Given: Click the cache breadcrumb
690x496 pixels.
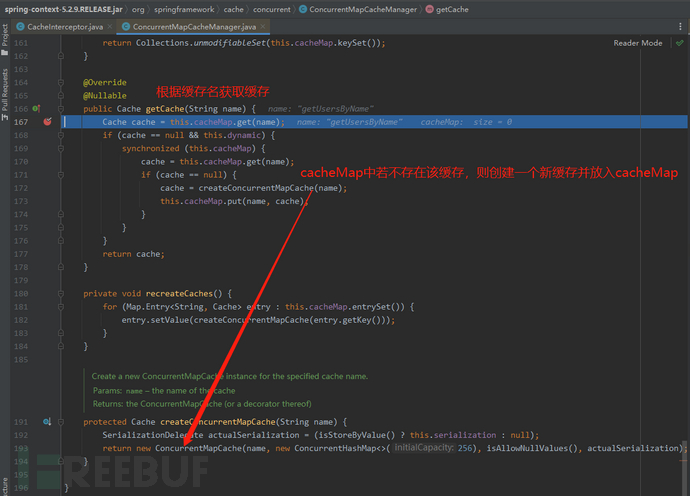Looking at the screenshot, I should pyautogui.click(x=233, y=9).
